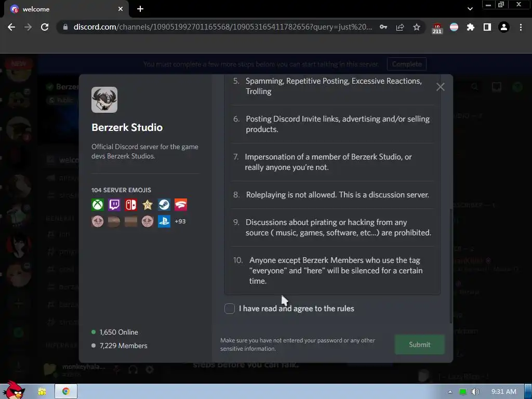Open the red extension showing 211

437,28
